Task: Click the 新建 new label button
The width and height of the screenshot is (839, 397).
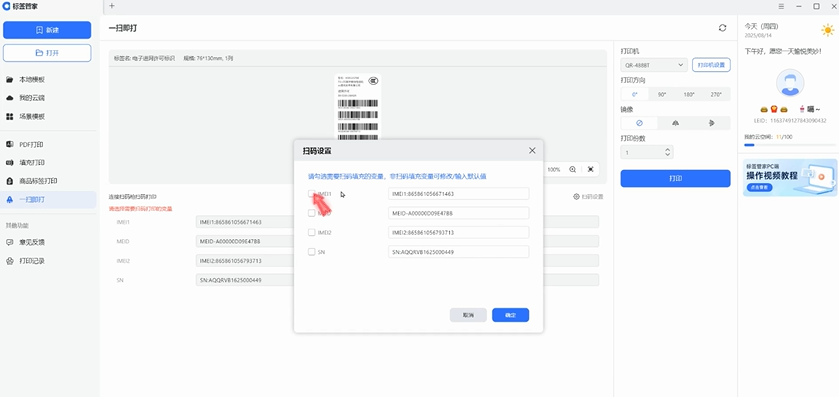Action: [47, 30]
